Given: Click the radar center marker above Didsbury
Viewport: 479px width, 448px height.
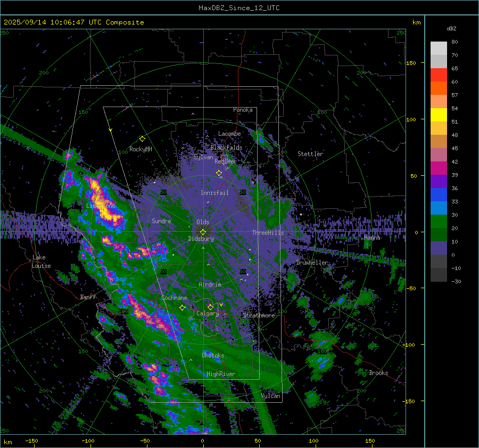Looking at the screenshot, I should 203,232.
